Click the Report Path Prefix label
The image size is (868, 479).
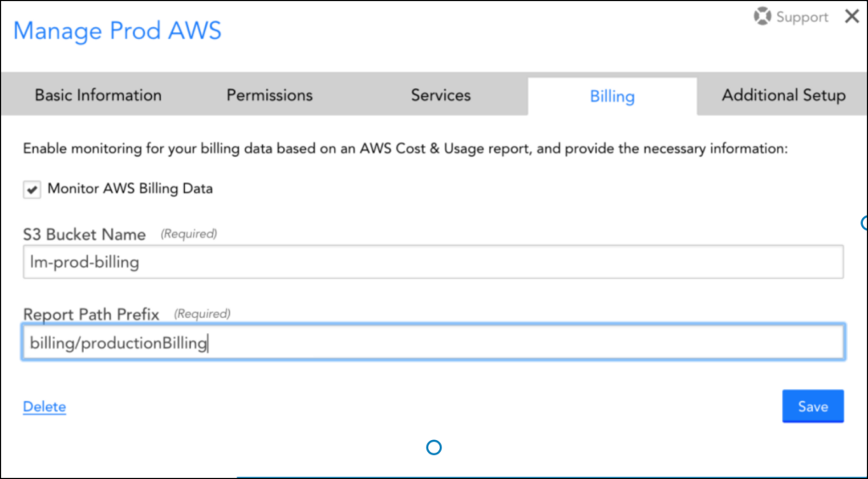pos(91,315)
